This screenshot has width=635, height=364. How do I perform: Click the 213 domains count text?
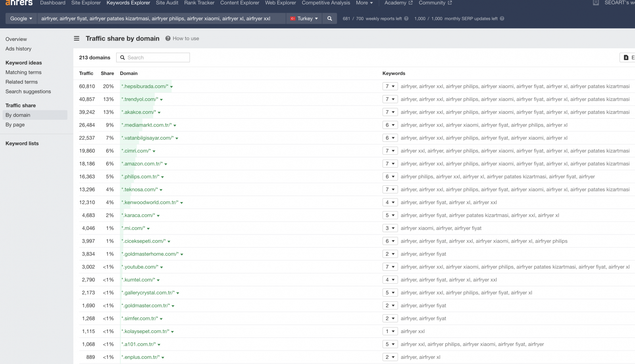(94, 58)
